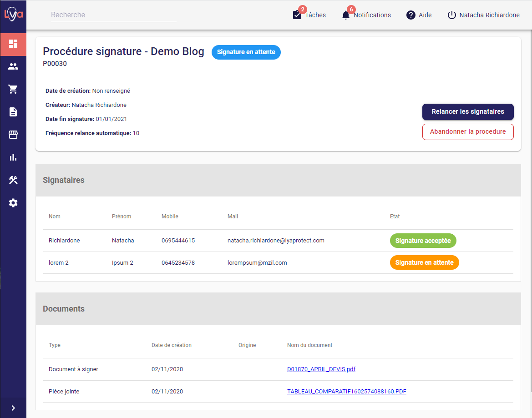
Task: Click the date in Pièce jointe row
Action: (167, 392)
